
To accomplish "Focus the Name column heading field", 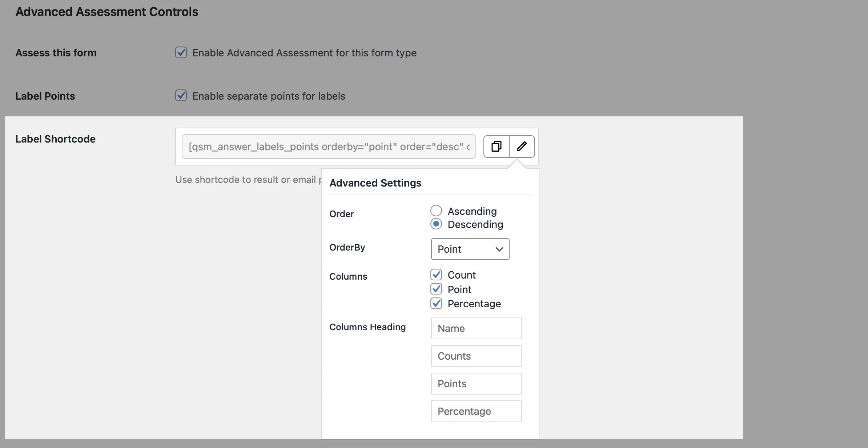I will tap(476, 328).
